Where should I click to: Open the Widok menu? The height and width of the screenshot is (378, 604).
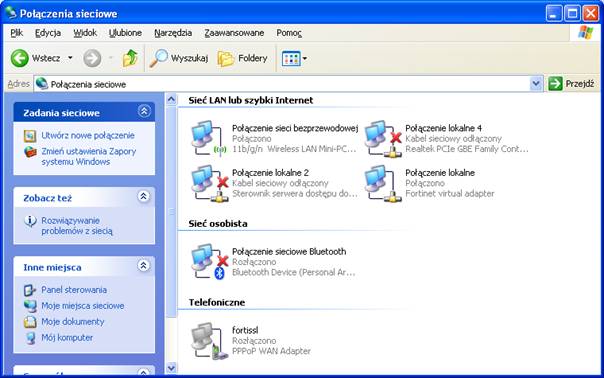[x=85, y=33]
